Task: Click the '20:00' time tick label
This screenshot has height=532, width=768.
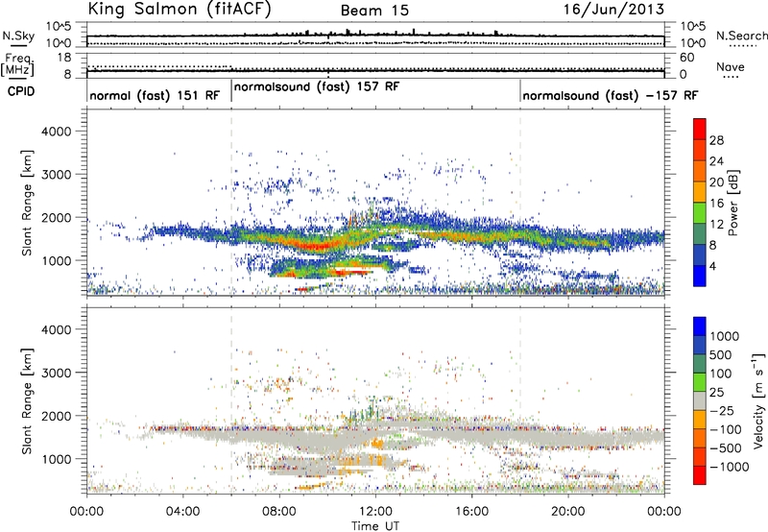Action: [x=568, y=512]
